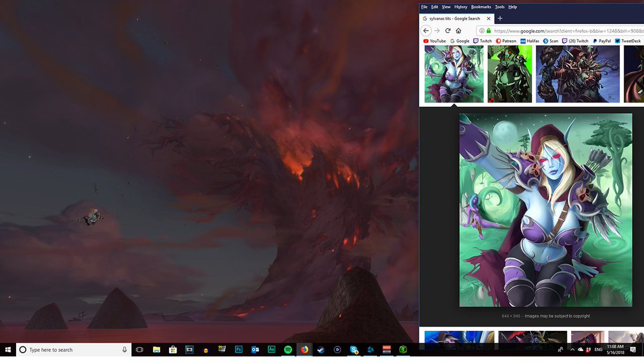
Task: Click the Firefox address bar URL
Action: [569, 31]
